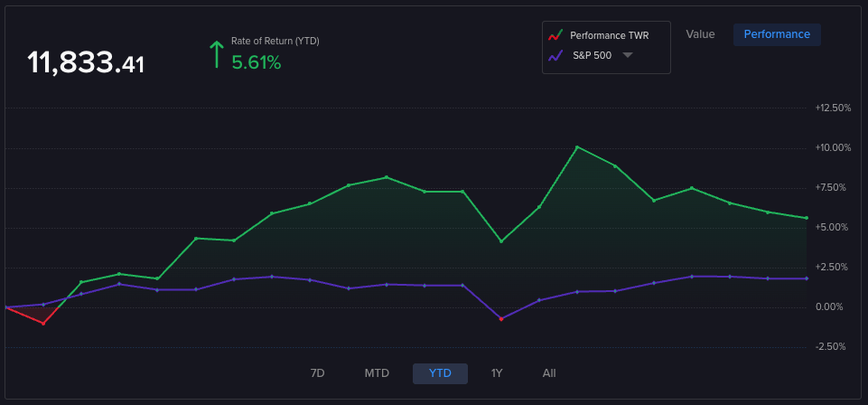
Task: Select the 1Y time range
Action: pyautogui.click(x=497, y=373)
